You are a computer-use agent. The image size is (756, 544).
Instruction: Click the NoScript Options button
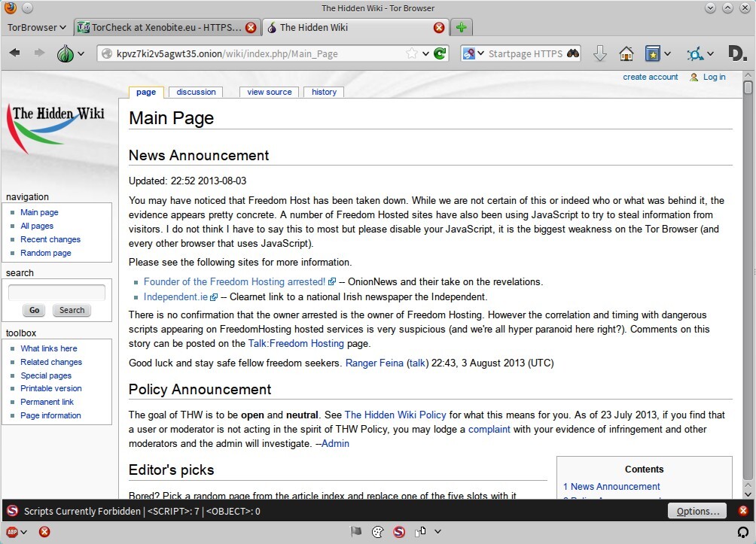697,511
